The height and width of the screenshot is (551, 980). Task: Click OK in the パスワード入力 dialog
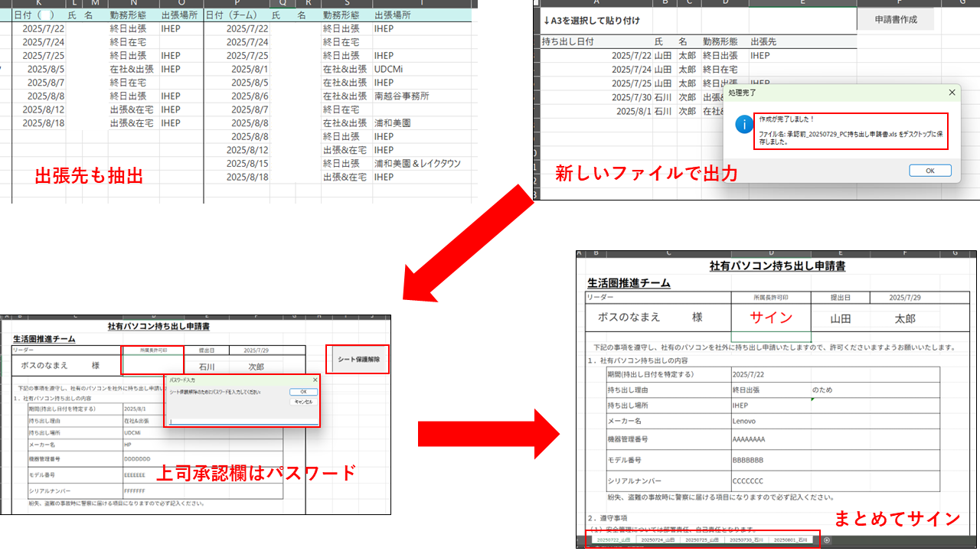point(303,391)
